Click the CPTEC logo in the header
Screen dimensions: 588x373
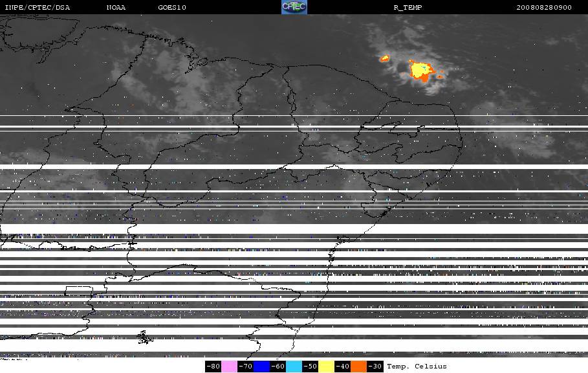coord(294,7)
